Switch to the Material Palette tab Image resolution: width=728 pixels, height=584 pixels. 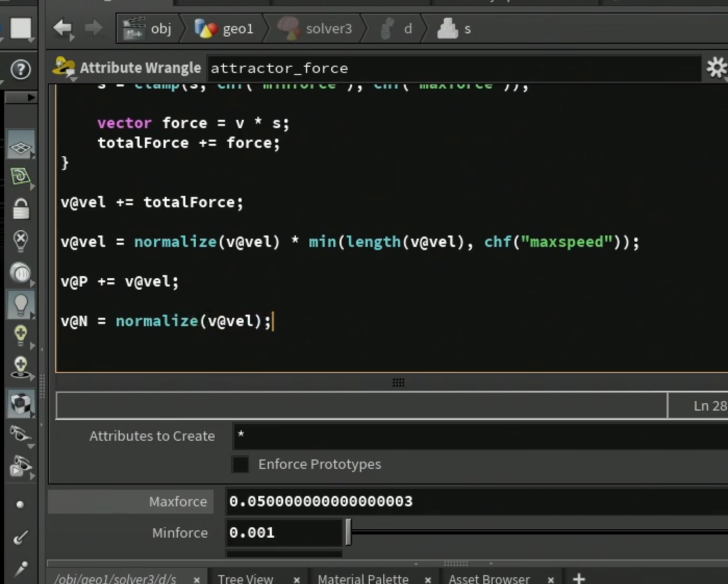tap(363, 579)
